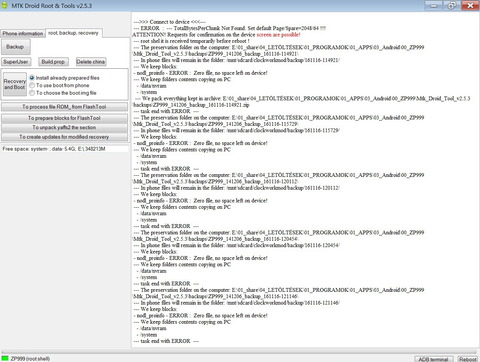Close the MTK Droid Tools window
Viewport: 480px width, 362px height.
click(x=470, y=5)
